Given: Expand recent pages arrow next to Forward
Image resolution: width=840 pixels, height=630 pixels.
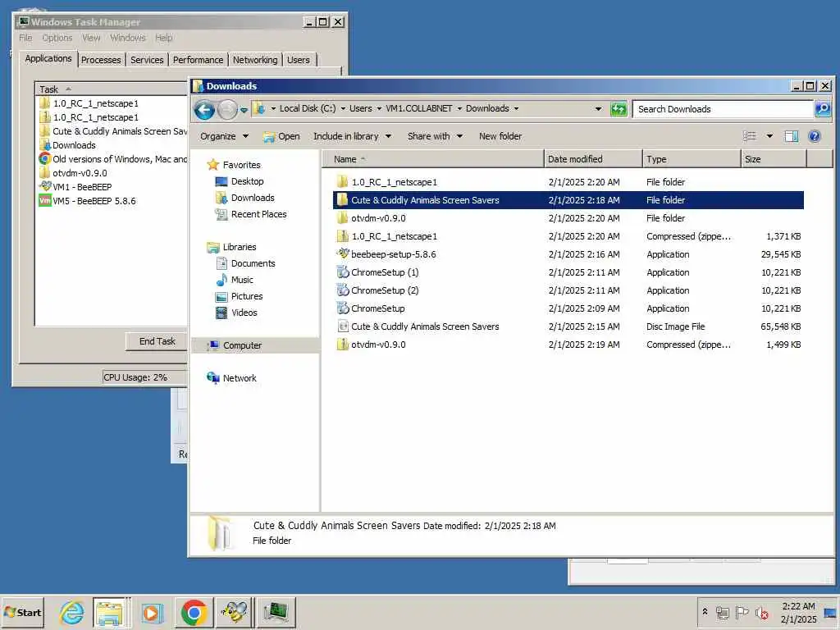Looking at the screenshot, I should pyautogui.click(x=244, y=110).
